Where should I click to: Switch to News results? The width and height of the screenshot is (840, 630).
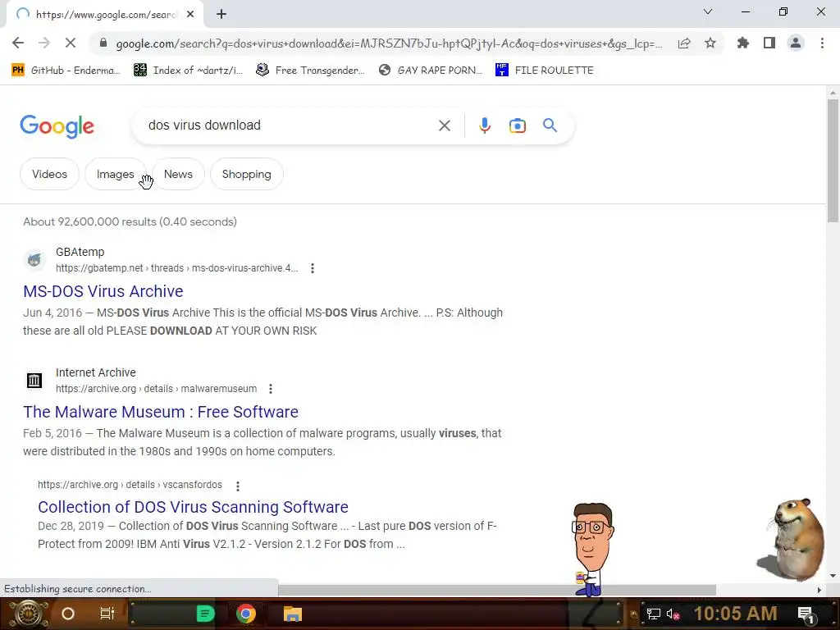[178, 174]
